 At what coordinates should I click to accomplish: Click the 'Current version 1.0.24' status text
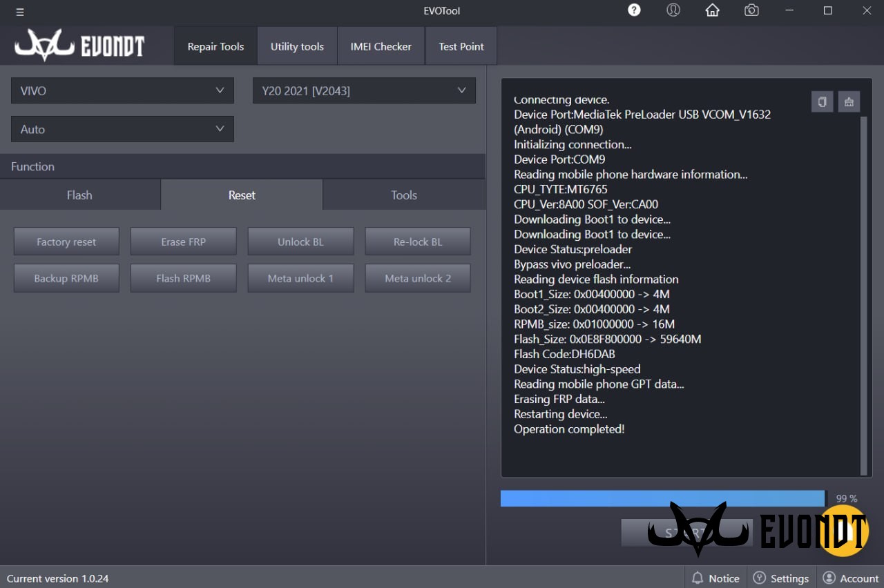point(58,578)
